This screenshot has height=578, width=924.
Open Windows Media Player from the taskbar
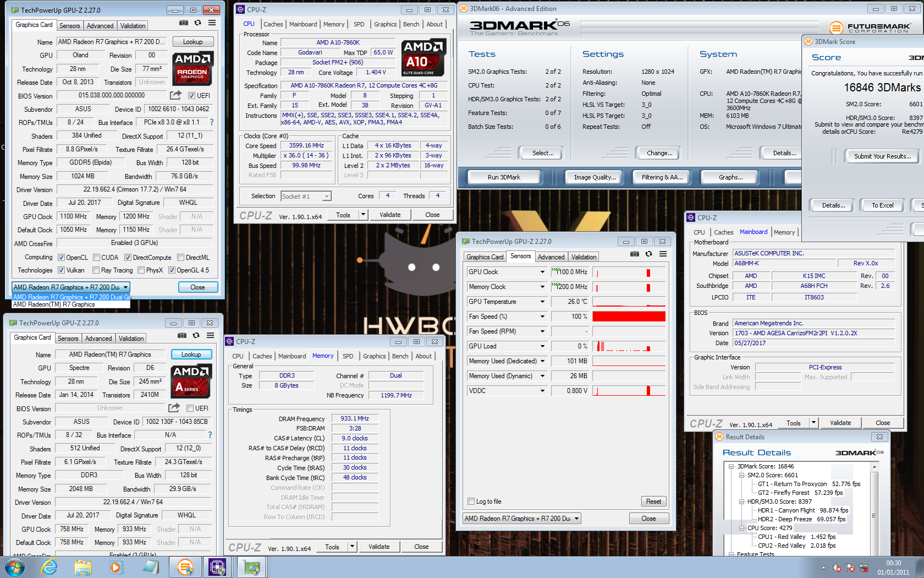click(x=116, y=567)
